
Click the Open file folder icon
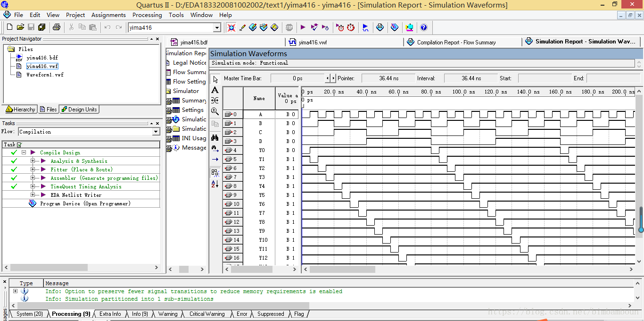[20, 27]
